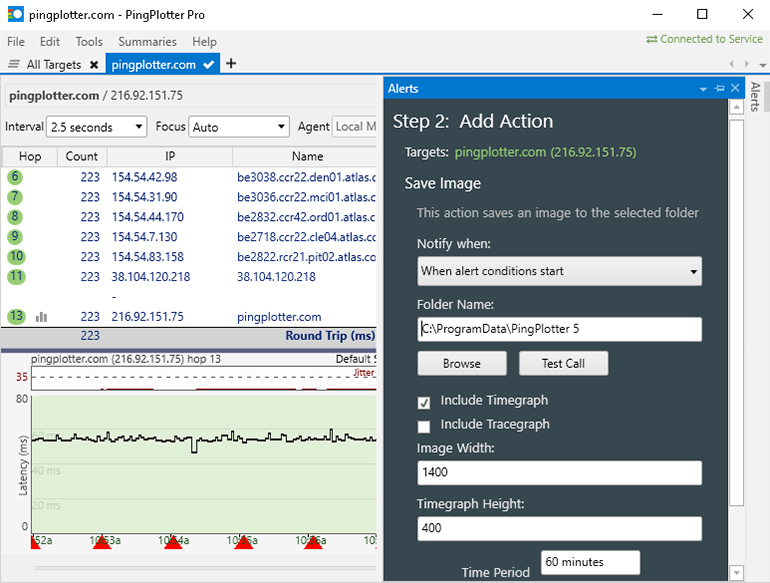Expand the Focus Auto dropdown
The height and width of the screenshot is (583, 770).
239,127
